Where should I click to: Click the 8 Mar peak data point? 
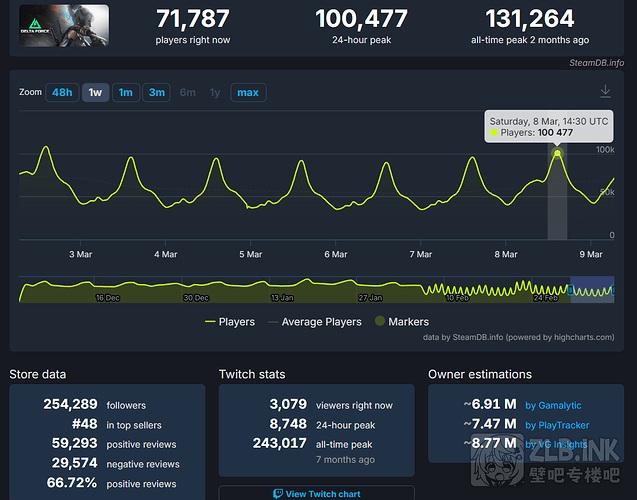[x=558, y=153]
